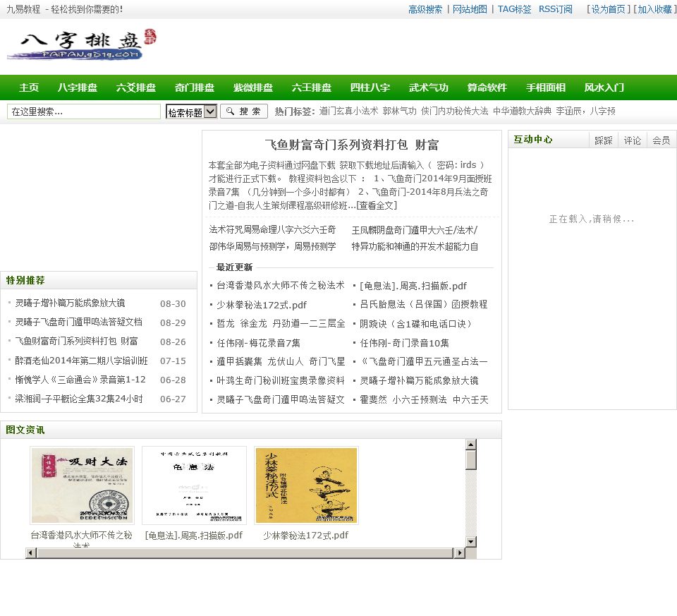Switch to the 会员 tab
677x616 pixels.
[661, 140]
